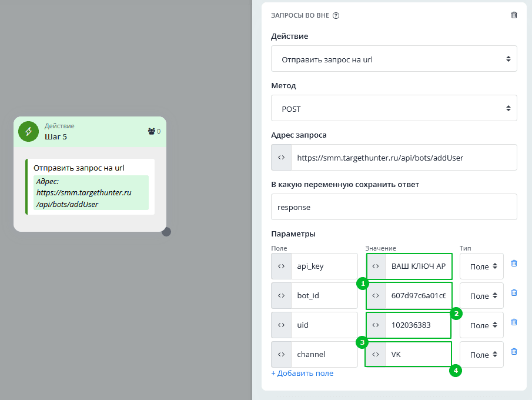The height and width of the screenshot is (400, 532).
Task: Open the Действие dropdown
Action: (394, 59)
